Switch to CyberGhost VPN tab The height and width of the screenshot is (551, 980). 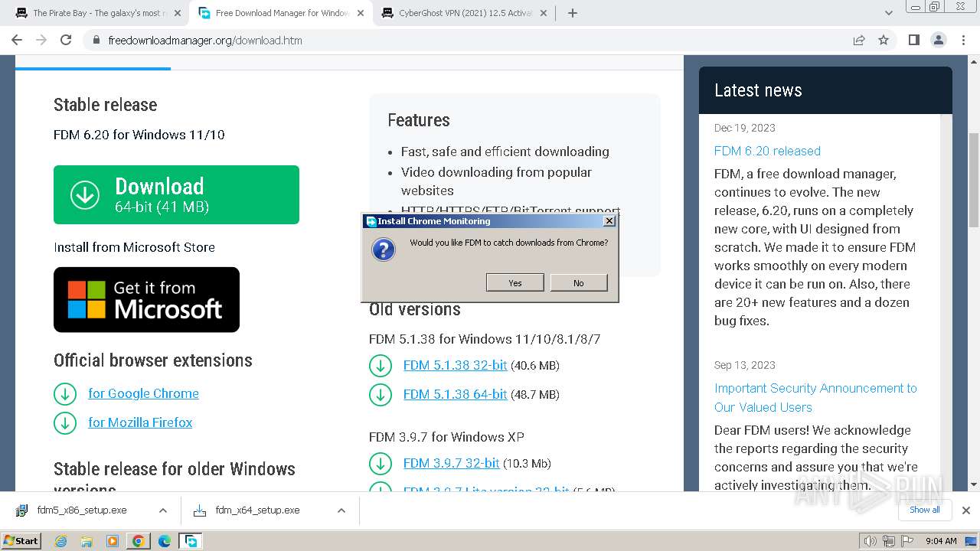(x=465, y=13)
